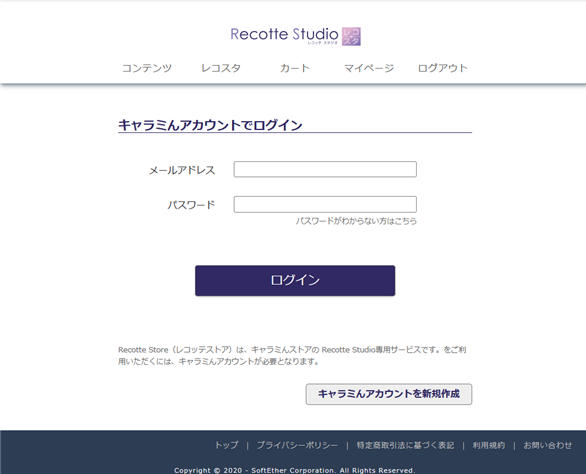586x474 pixels.
Task: Go to the カート page
Action: (295, 68)
